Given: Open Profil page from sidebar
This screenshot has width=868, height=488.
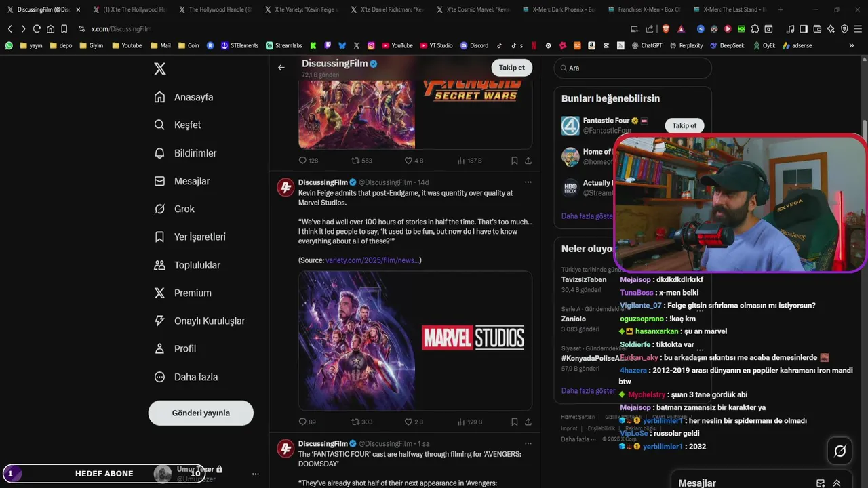Looking at the screenshot, I should (x=175, y=348).
